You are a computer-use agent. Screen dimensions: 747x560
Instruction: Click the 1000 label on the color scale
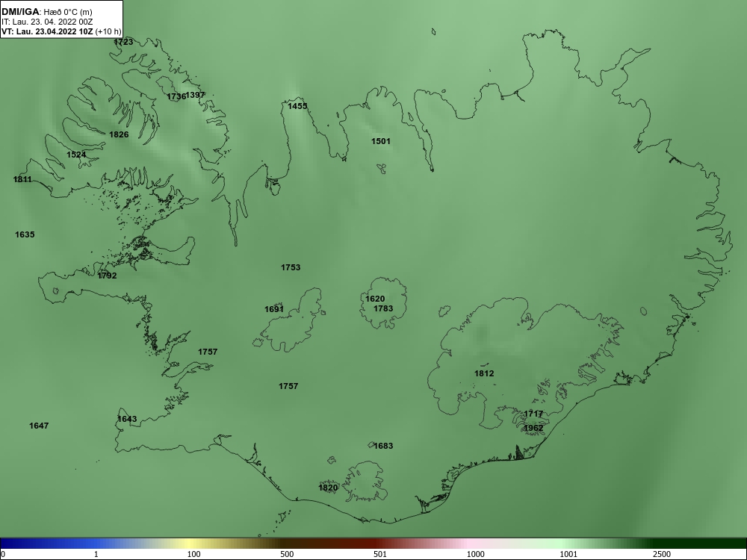pyautogui.click(x=475, y=554)
